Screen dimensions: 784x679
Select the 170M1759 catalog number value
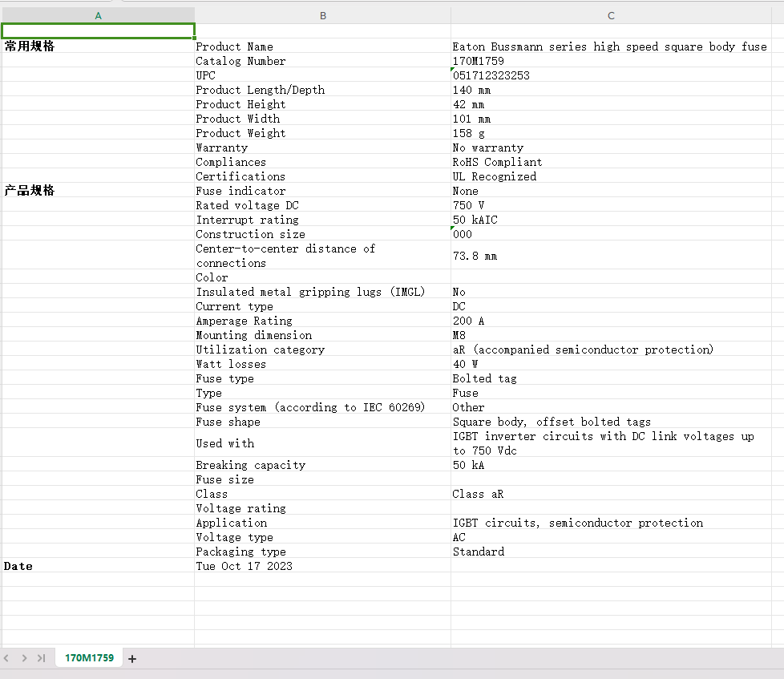tap(611, 60)
